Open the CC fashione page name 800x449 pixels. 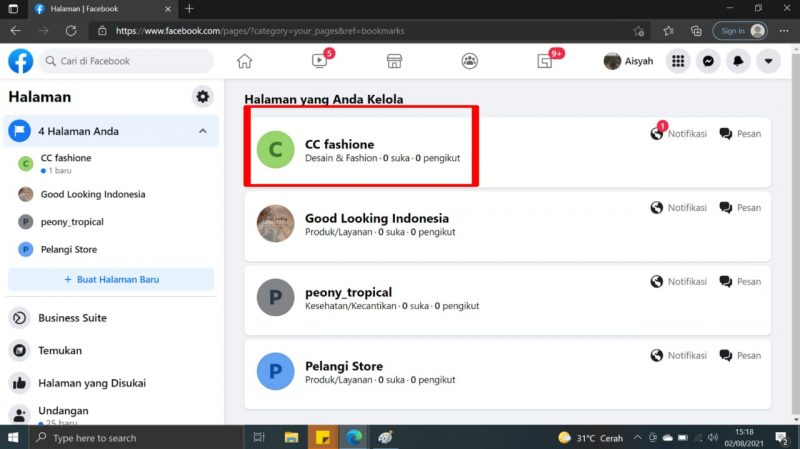coord(339,144)
